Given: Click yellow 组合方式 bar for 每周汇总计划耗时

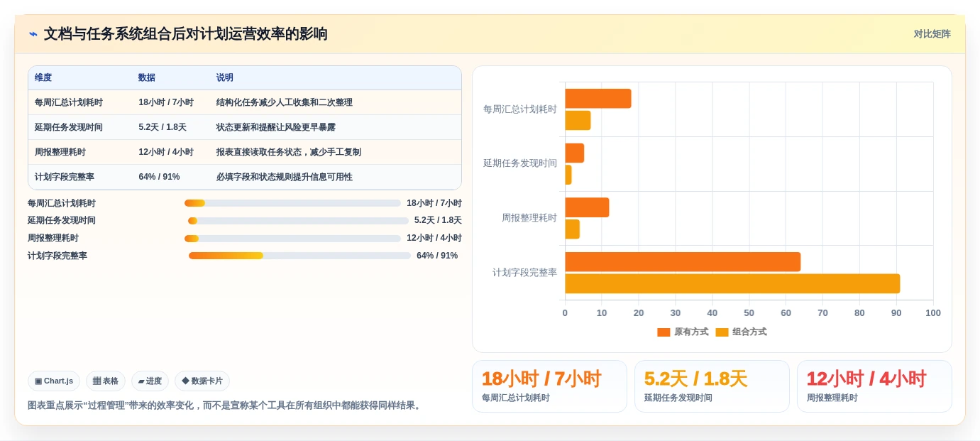Looking at the screenshot, I should (578, 120).
